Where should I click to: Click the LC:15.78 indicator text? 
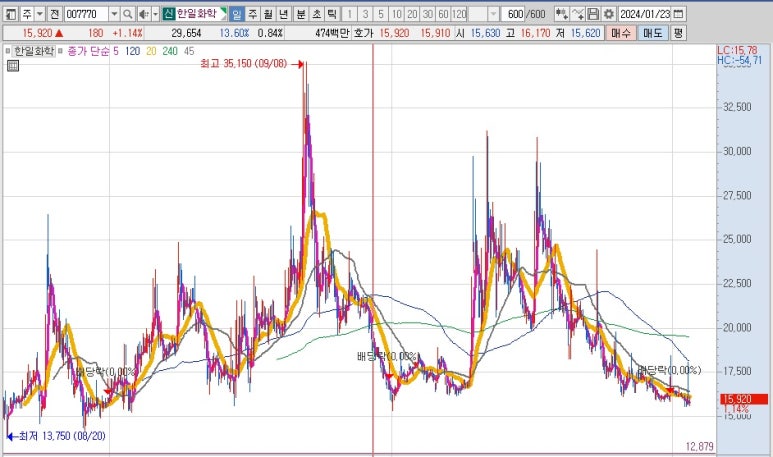pyautogui.click(x=737, y=50)
